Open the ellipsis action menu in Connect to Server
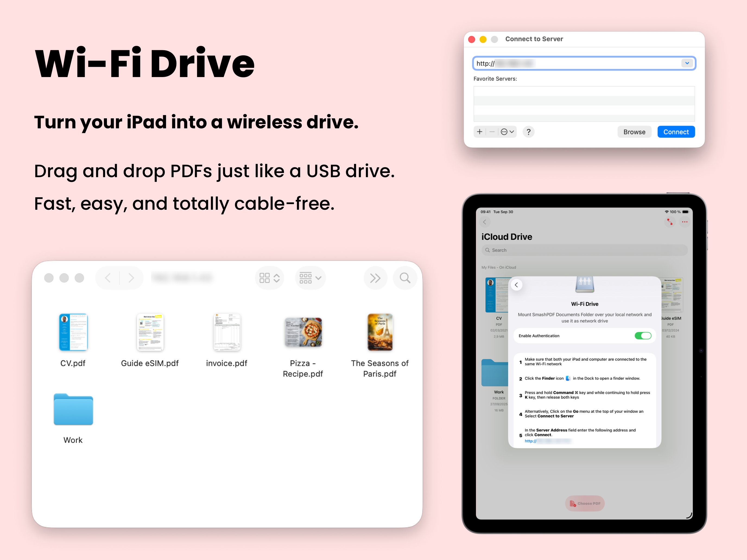 point(507,132)
